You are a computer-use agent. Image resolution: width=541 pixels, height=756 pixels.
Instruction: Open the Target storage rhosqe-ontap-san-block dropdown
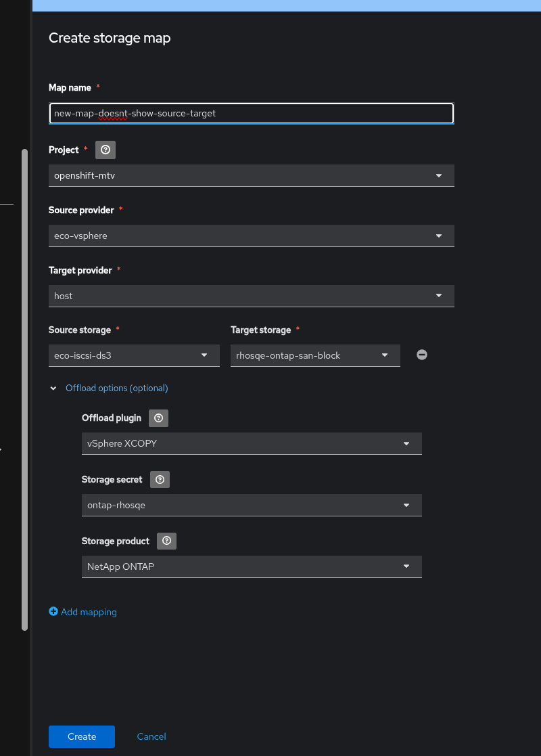tap(314, 355)
